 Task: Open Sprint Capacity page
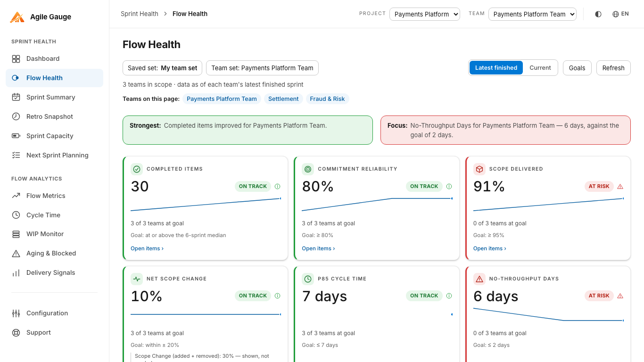click(x=54, y=136)
